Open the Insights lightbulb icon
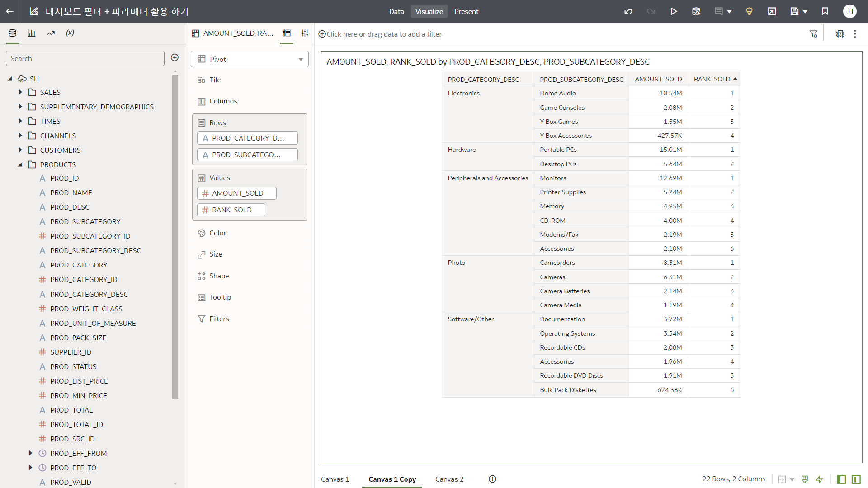This screenshot has height=488, width=868. point(749,11)
